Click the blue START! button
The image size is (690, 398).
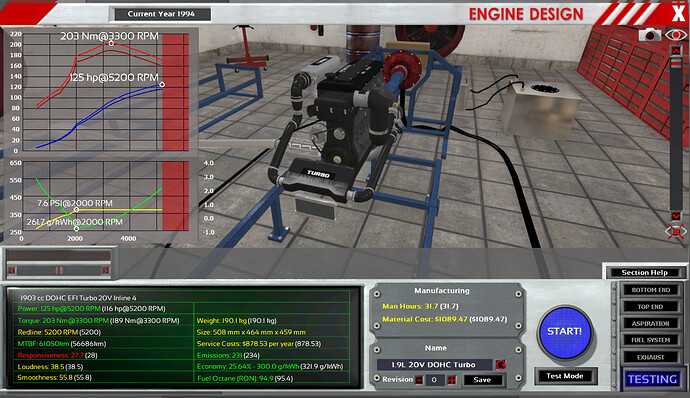pos(565,332)
